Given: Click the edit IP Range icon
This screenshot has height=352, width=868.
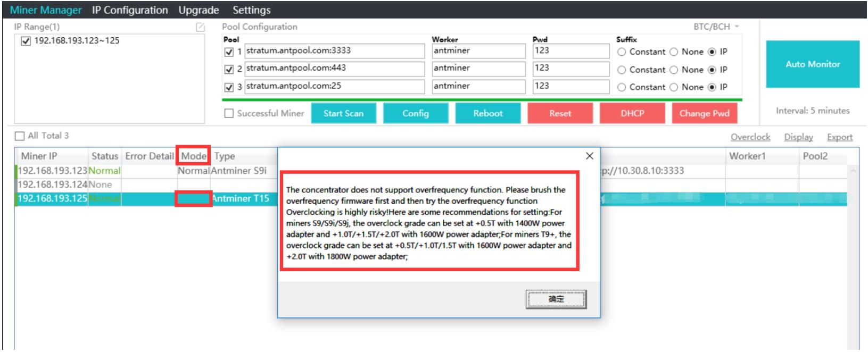Looking at the screenshot, I should 200,27.
